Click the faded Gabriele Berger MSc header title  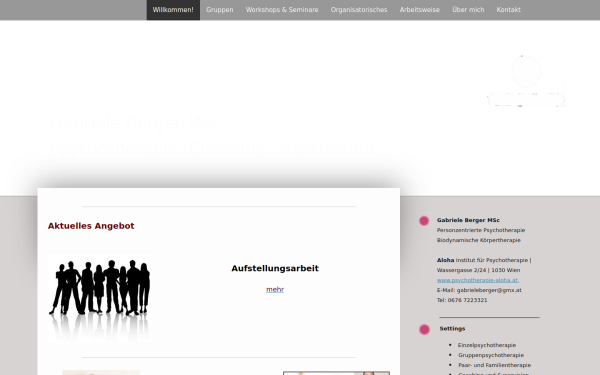[136, 123]
